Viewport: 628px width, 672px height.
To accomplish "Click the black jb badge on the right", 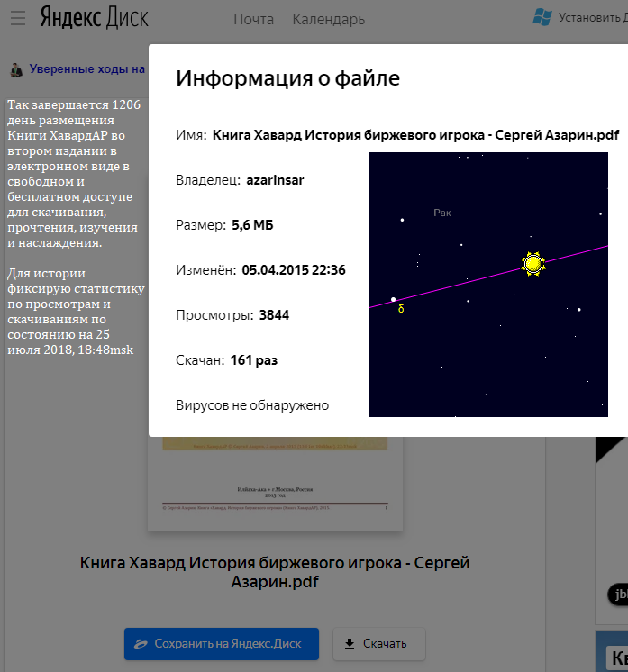I will click(620, 594).
